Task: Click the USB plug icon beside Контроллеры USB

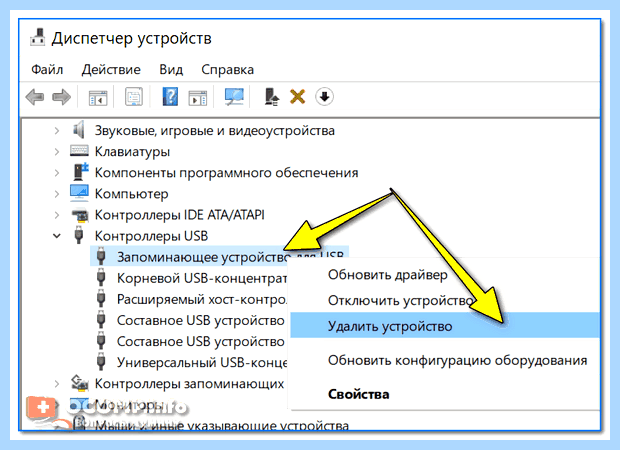Action: pos(79,235)
